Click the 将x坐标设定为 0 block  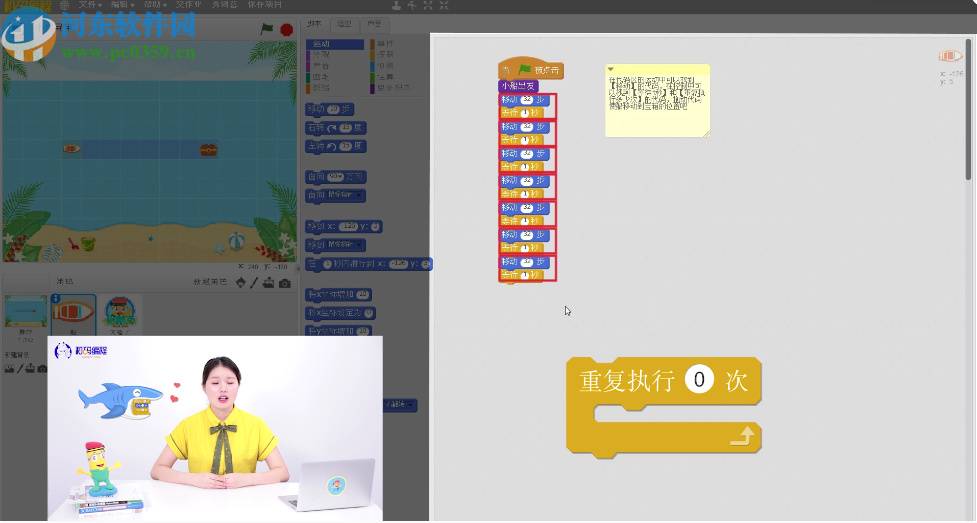pyautogui.click(x=341, y=313)
